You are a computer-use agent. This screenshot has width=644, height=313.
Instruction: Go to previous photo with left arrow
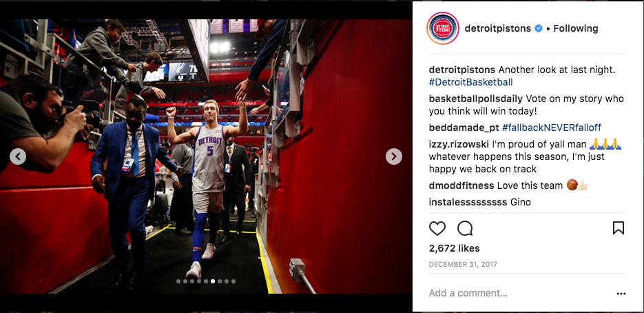pos(18,156)
